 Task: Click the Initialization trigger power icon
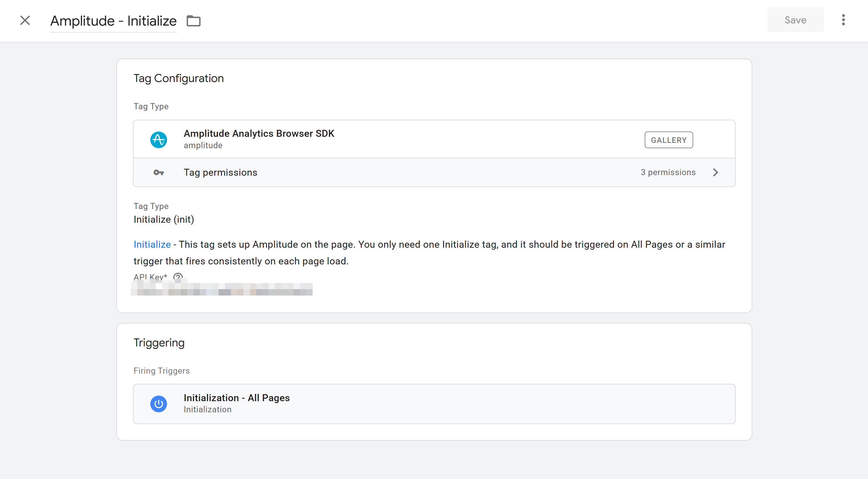(x=158, y=404)
